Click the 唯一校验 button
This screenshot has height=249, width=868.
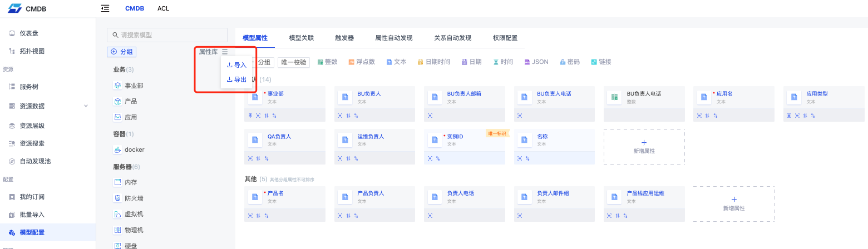coord(295,62)
